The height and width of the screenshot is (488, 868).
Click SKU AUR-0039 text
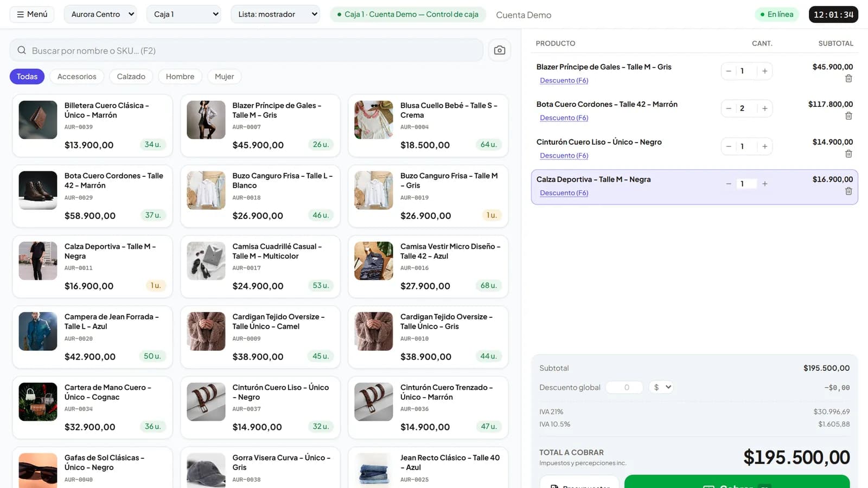(79, 127)
